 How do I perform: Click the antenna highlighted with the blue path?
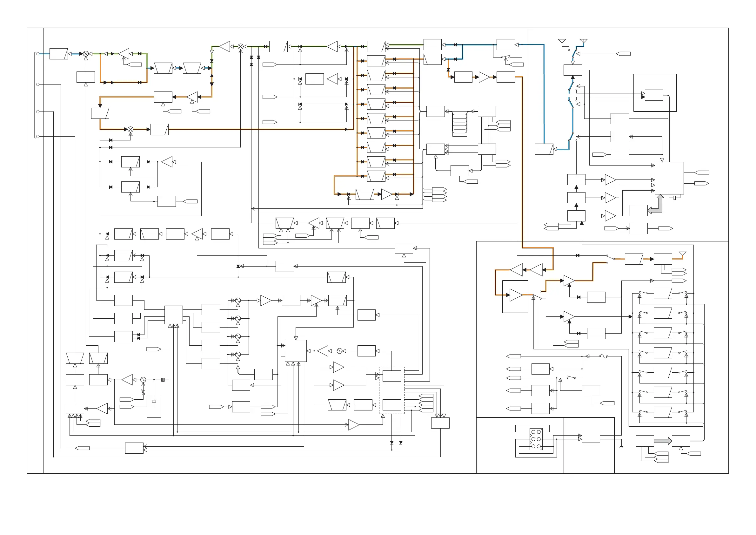[583, 42]
